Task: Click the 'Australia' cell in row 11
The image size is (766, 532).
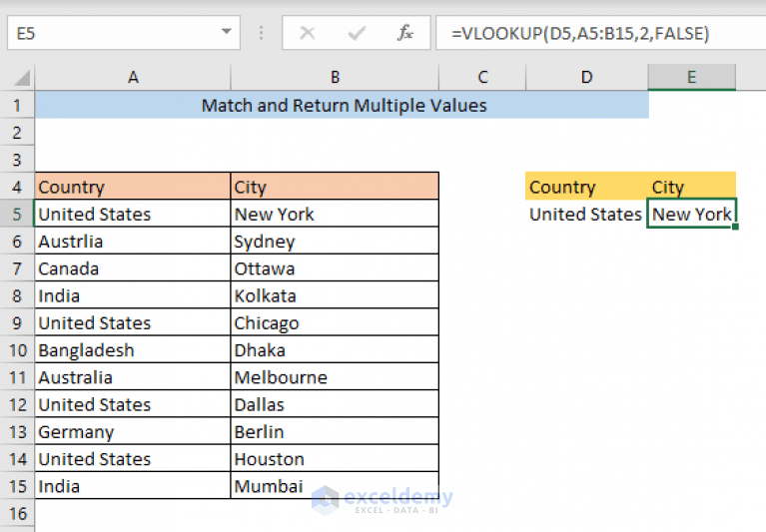Action: 133,377
